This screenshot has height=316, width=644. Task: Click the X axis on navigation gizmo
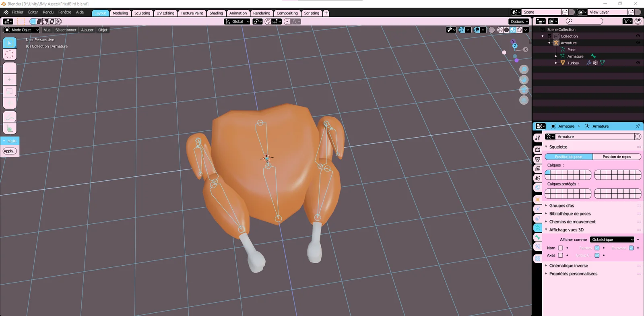point(525,50)
